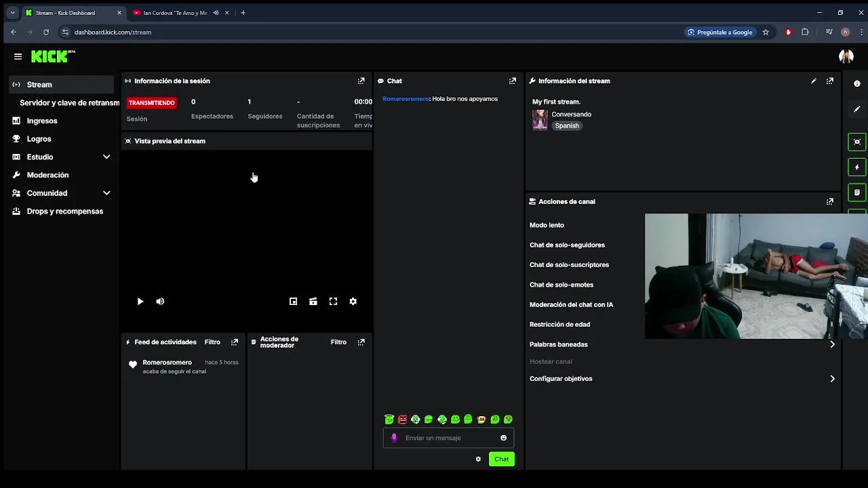Click the Conversando category thumbnail

click(x=540, y=120)
